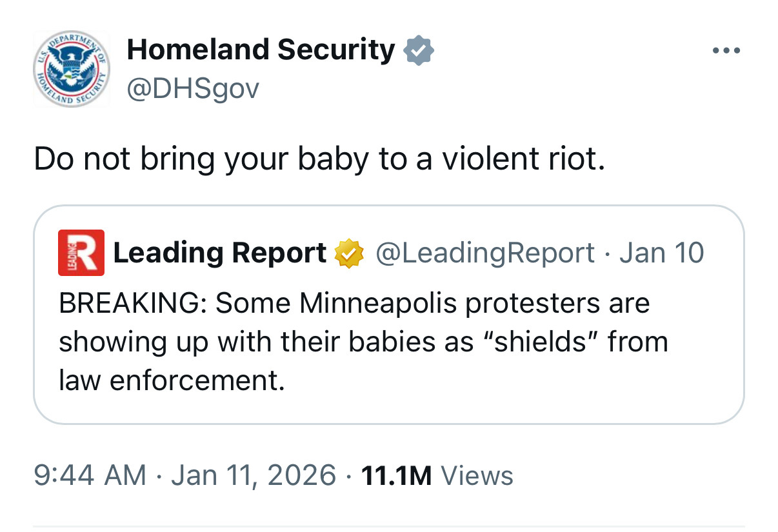Click the Views label
Screen dimensions: 778x532
(x=476, y=476)
